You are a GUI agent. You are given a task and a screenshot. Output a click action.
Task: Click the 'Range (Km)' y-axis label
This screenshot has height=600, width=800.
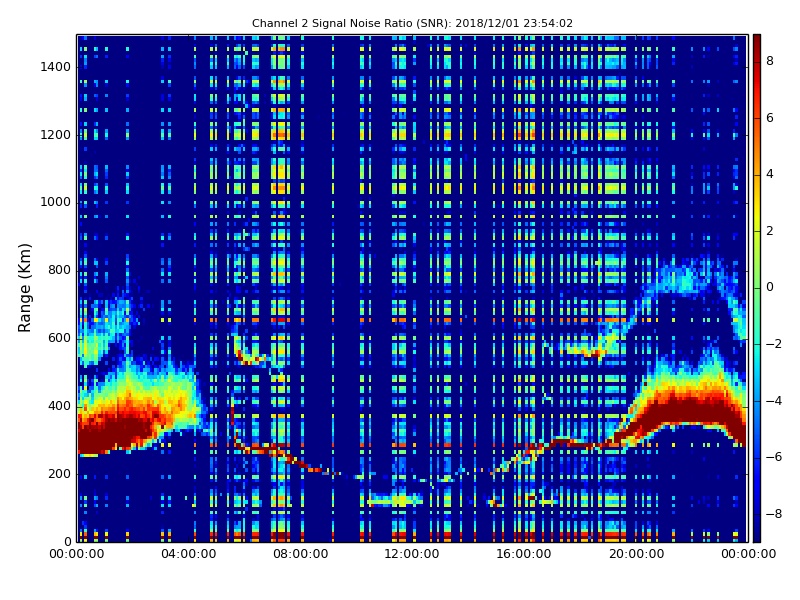24,288
